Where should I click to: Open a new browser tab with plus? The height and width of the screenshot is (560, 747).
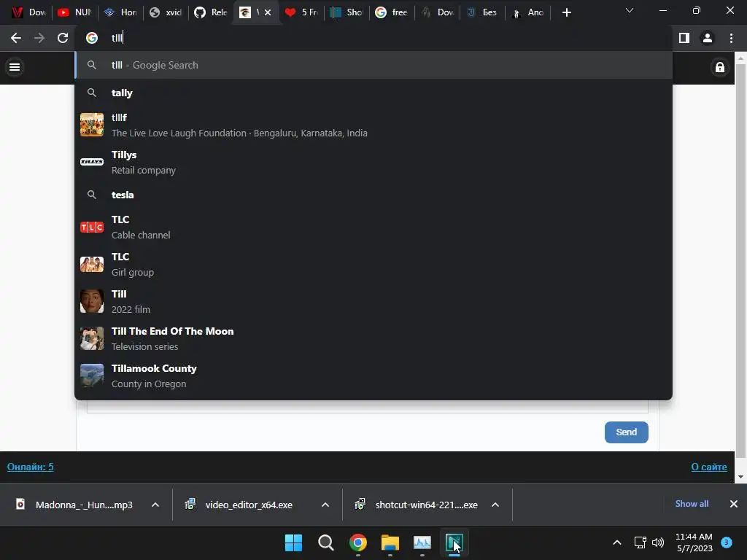(x=566, y=12)
